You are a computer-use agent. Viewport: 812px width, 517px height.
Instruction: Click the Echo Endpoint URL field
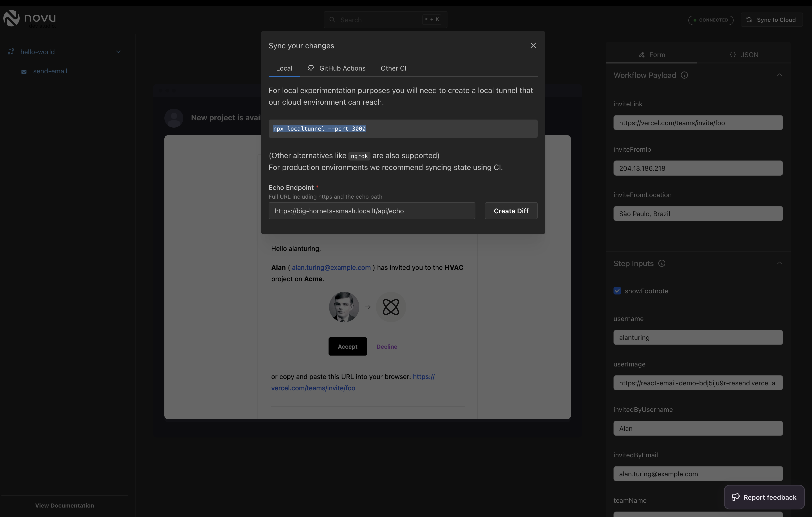pos(372,211)
